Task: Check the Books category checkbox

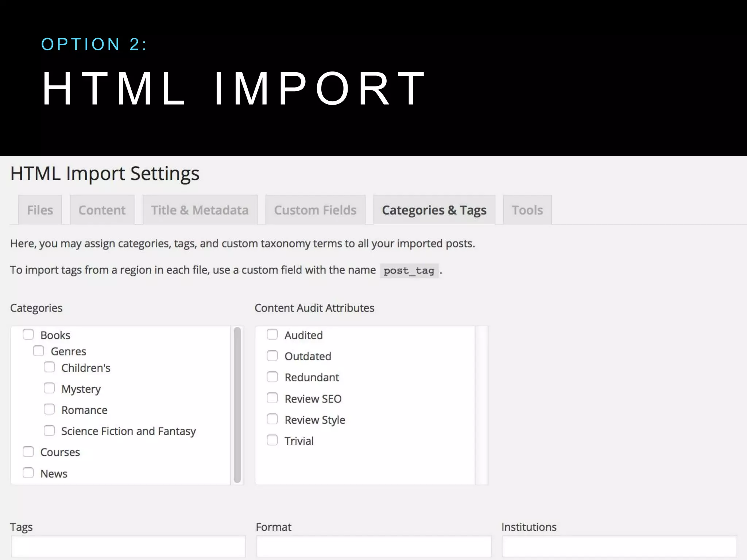Action: pos(28,334)
